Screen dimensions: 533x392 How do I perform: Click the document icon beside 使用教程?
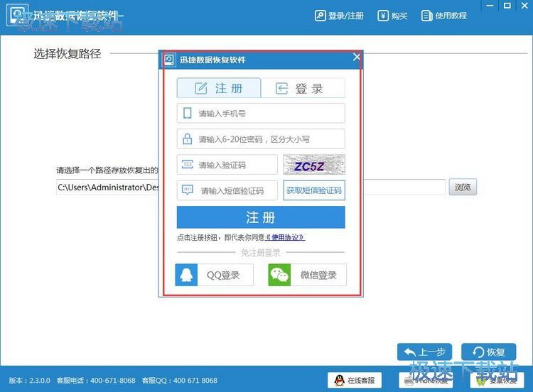click(x=426, y=16)
